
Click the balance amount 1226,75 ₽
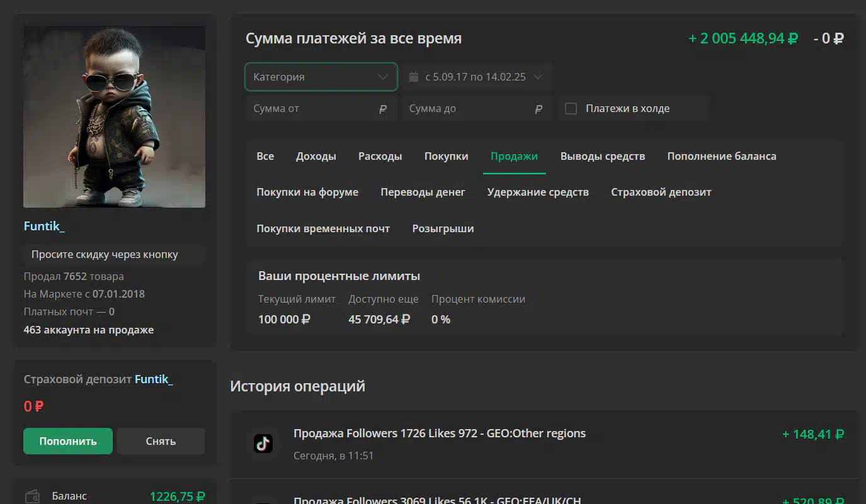178,496
